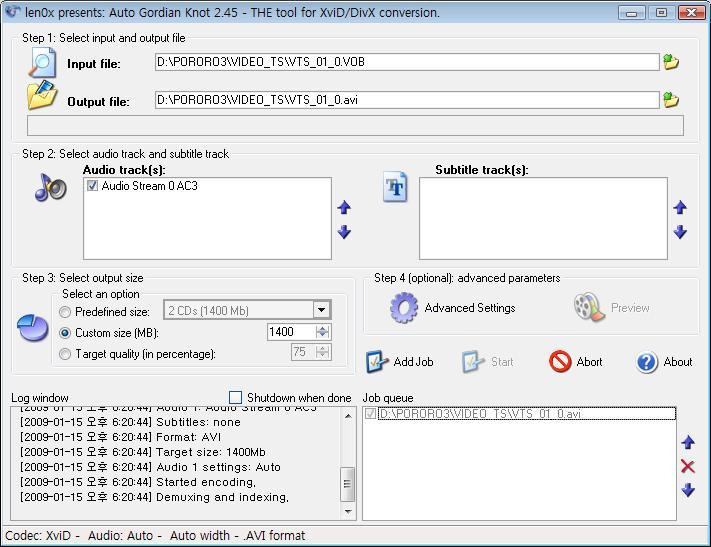This screenshot has width=711, height=547.
Task: Select the Custom size (MB) radio option
Action: 65,333
